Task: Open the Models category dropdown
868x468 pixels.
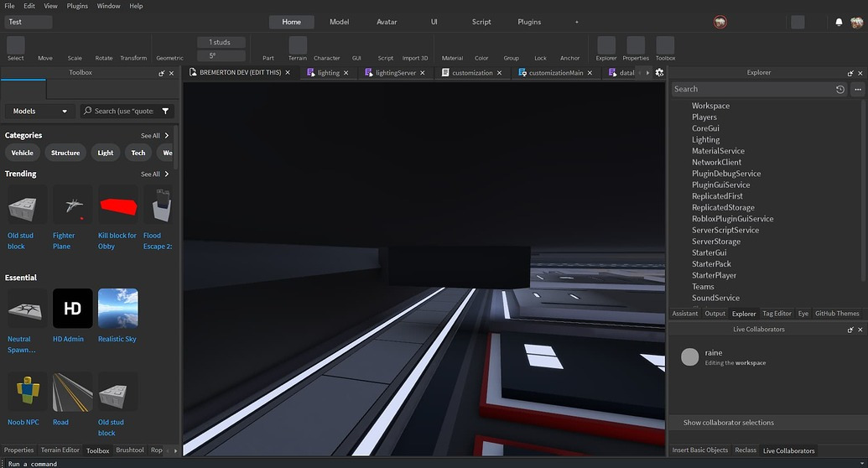Action: [39, 112]
